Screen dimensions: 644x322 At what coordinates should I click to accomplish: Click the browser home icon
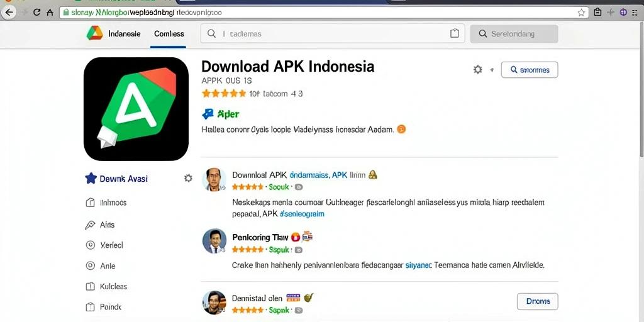pyautogui.click(x=50, y=13)
